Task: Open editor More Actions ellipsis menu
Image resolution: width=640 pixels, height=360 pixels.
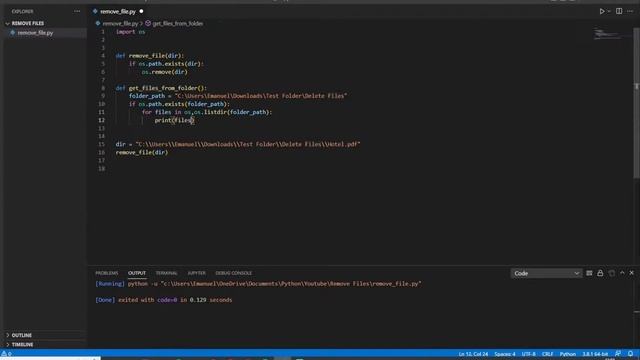Action: point(630,11)
